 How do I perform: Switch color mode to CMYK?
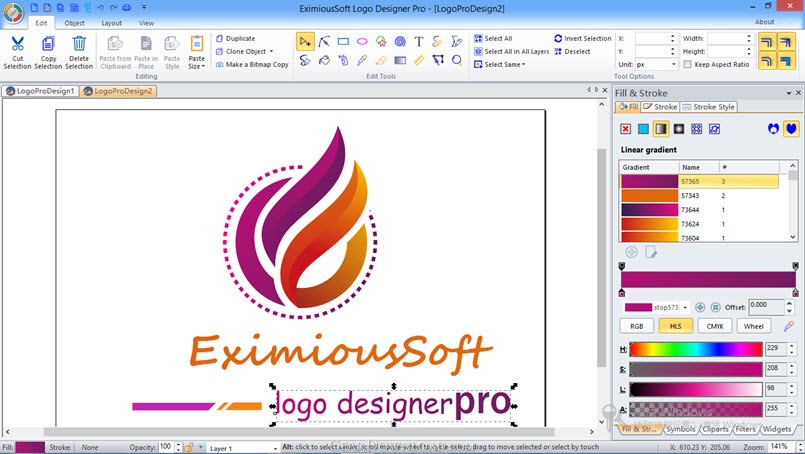pyautogui.click(x=715, y=326)
